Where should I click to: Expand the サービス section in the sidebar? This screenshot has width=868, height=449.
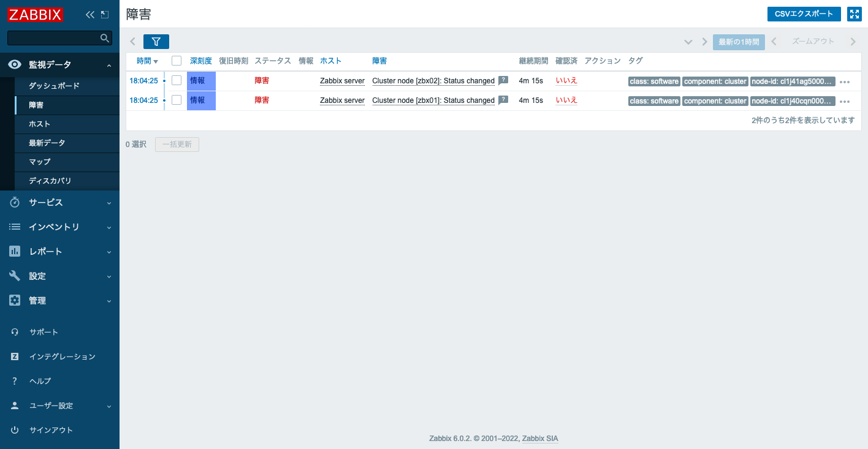coord(59,202)
